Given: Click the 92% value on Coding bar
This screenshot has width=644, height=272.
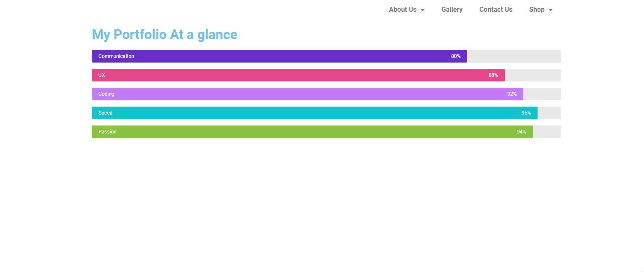Looking at the screenshot, I should pos(512,94).
